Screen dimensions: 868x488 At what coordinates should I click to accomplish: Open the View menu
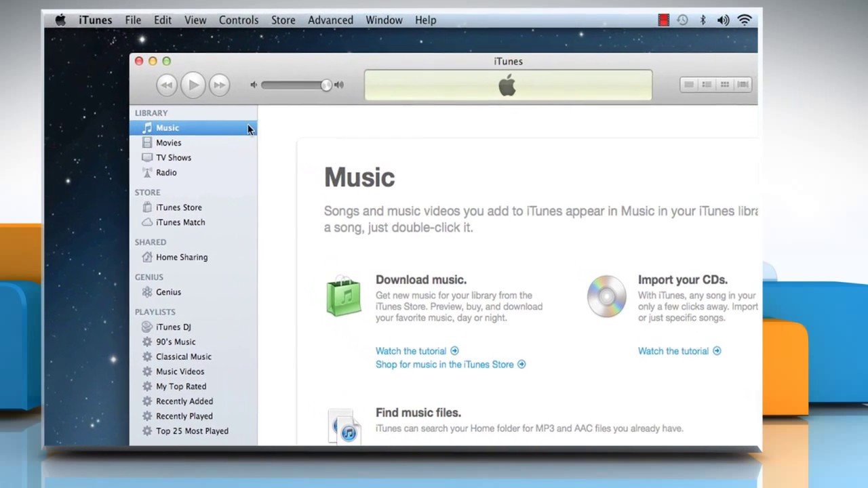coord(195,20)
